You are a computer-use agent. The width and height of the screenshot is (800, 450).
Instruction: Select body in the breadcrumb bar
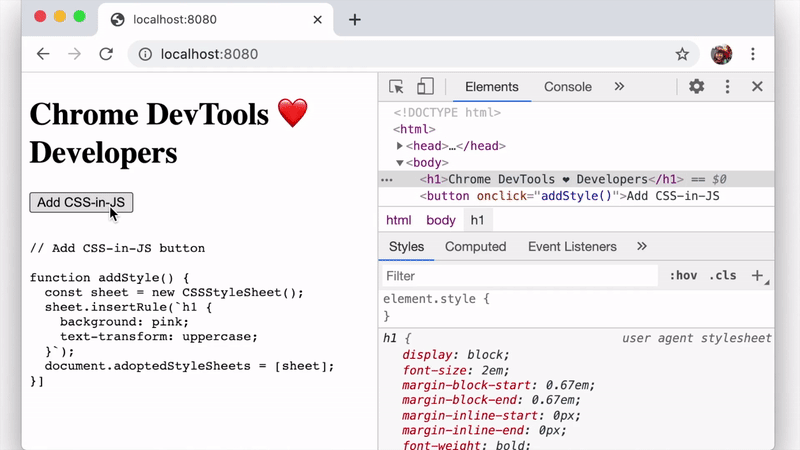pyautogui.click(x=441, y=220)
